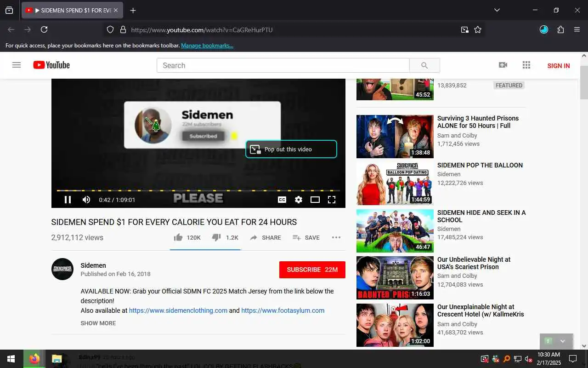588x368 pixels.
Task: Open the extensions puzzle icon
Action: pos(560,29)
